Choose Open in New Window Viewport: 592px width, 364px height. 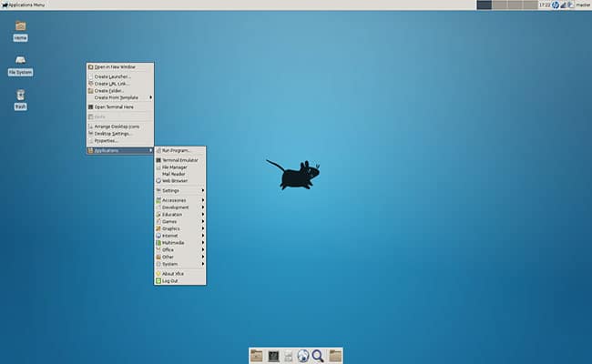(x=120, y=66)
